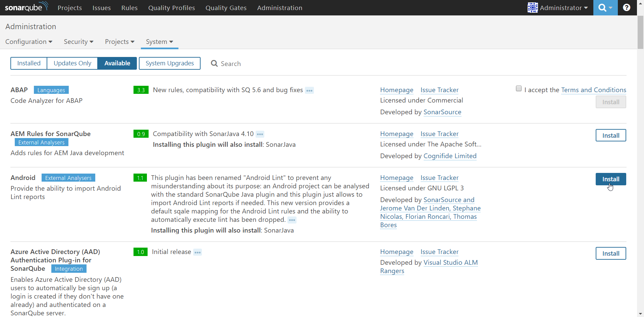
Task: Click Azure AD version 1.0 badge
Action: point(141,252)
